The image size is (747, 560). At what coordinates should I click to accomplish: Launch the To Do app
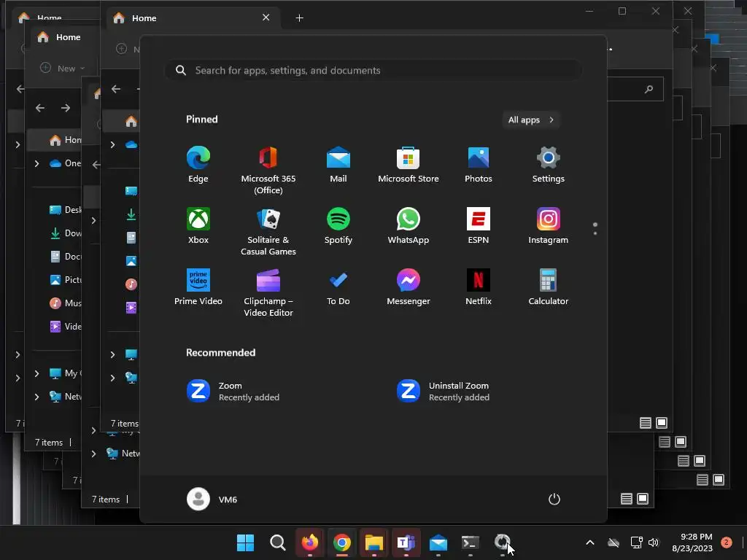click(x=338, y=287)
